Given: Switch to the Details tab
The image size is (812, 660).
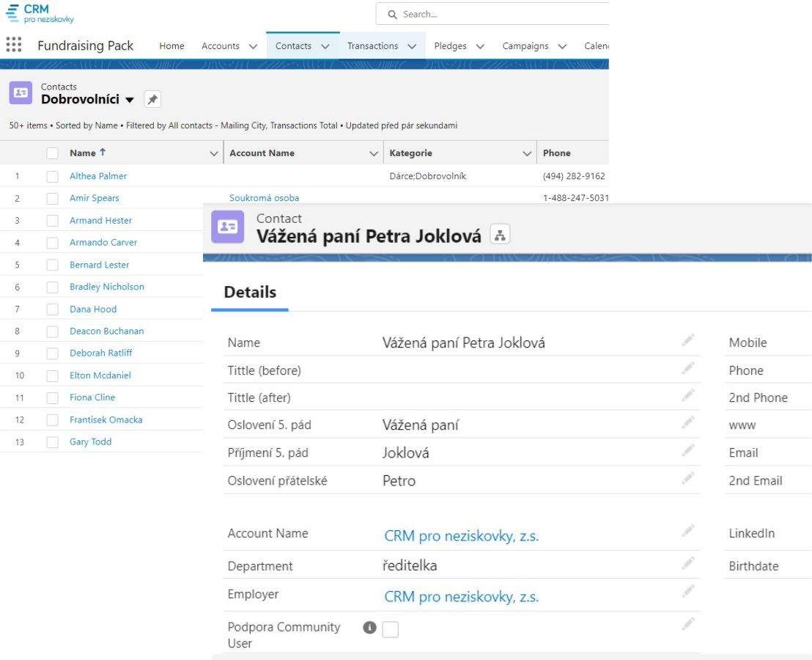Looking at the screenshot, I should [250, 292].
